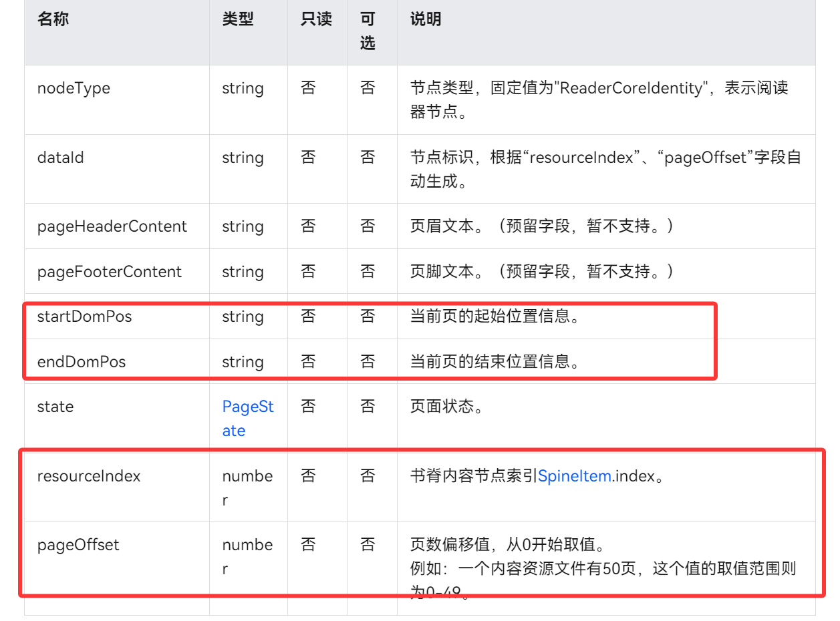Click the 可选 column header

(x=368, y=31)
